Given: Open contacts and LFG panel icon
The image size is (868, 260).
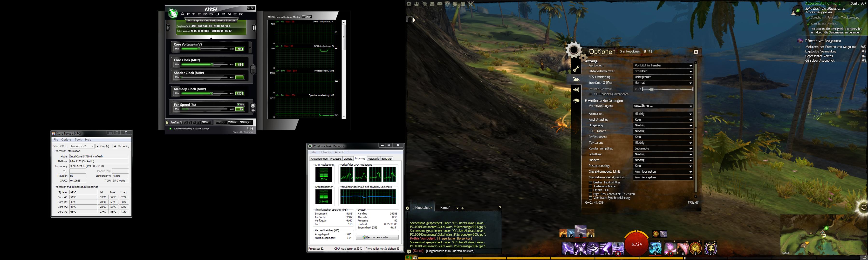Looking at the screenshot, I should pyautogui.click(x=417, y=4).
